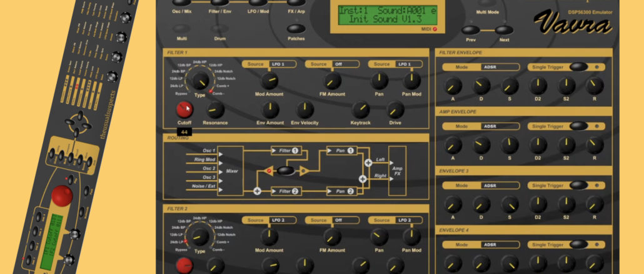Adjust the Filter 1 Keytrack knob
Image resolution: width=644 pixels, height=274 pixels.
click(x=361, y=109)
